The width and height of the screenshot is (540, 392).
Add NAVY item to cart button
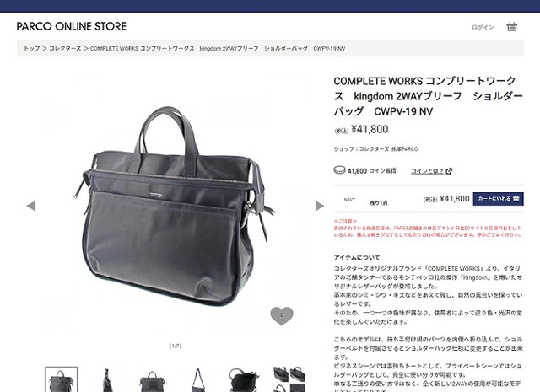498,199
